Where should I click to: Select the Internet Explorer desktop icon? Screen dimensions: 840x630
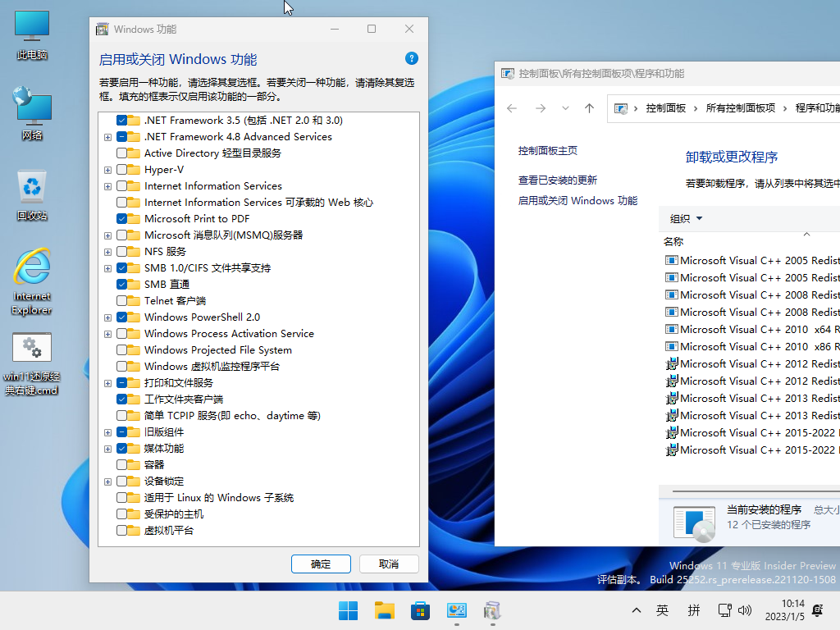coord(32,282)
